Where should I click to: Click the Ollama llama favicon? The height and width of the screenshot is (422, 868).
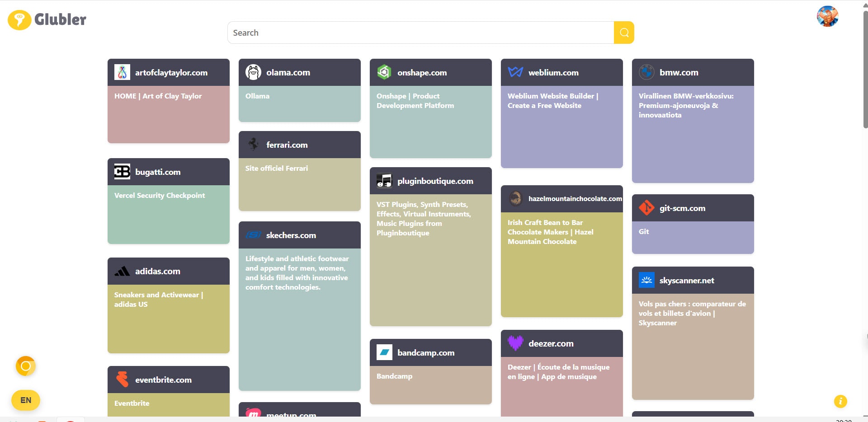[254, 72]
